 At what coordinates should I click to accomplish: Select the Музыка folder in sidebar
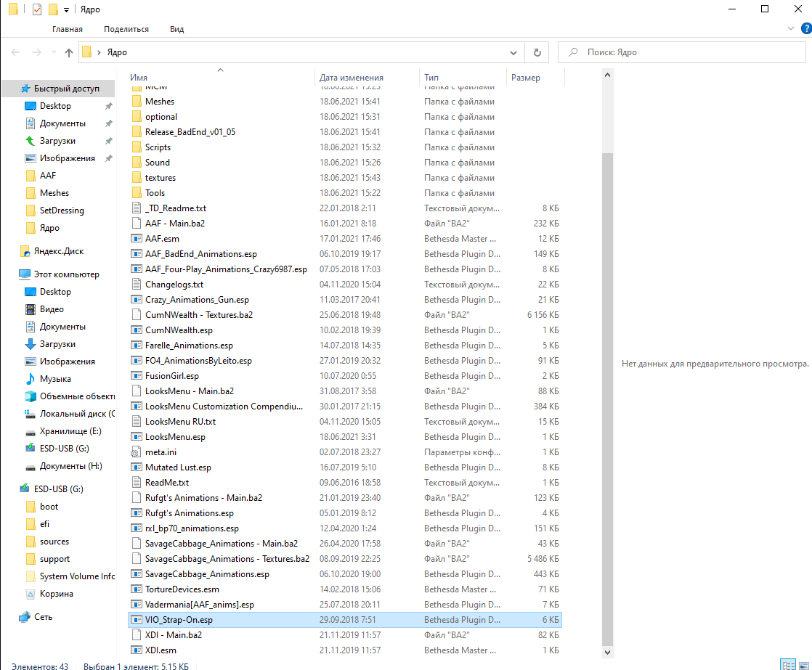coord(55,379)
